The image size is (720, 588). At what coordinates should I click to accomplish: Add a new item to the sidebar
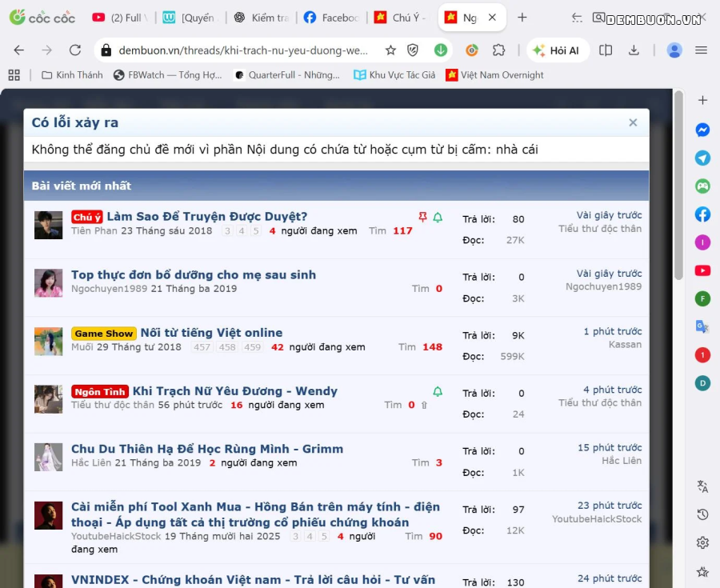tap(702, 100)
